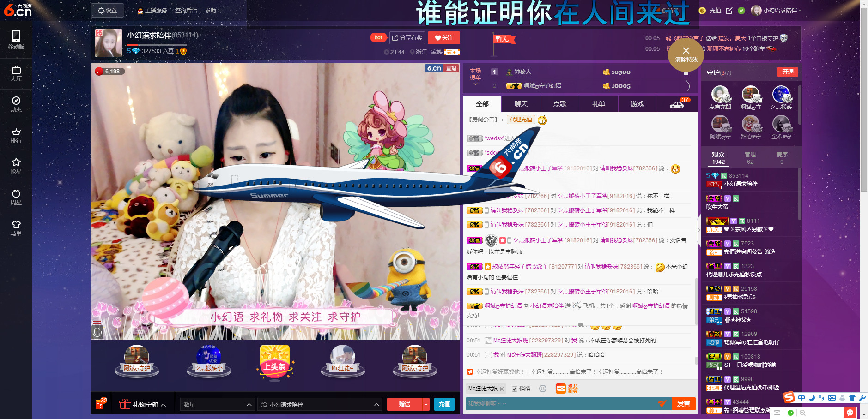Click red 赠送 send gift button

click(x=405, y=404)
